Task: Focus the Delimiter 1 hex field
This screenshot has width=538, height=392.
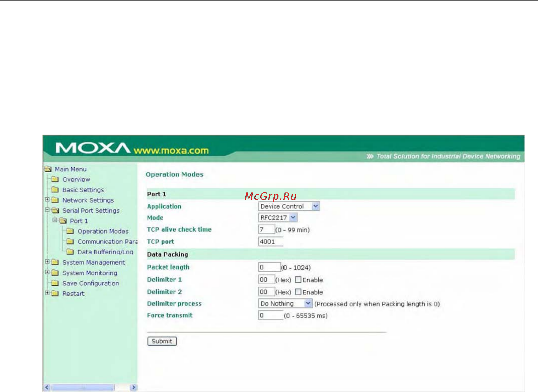Action: click(x=267, y=279)
